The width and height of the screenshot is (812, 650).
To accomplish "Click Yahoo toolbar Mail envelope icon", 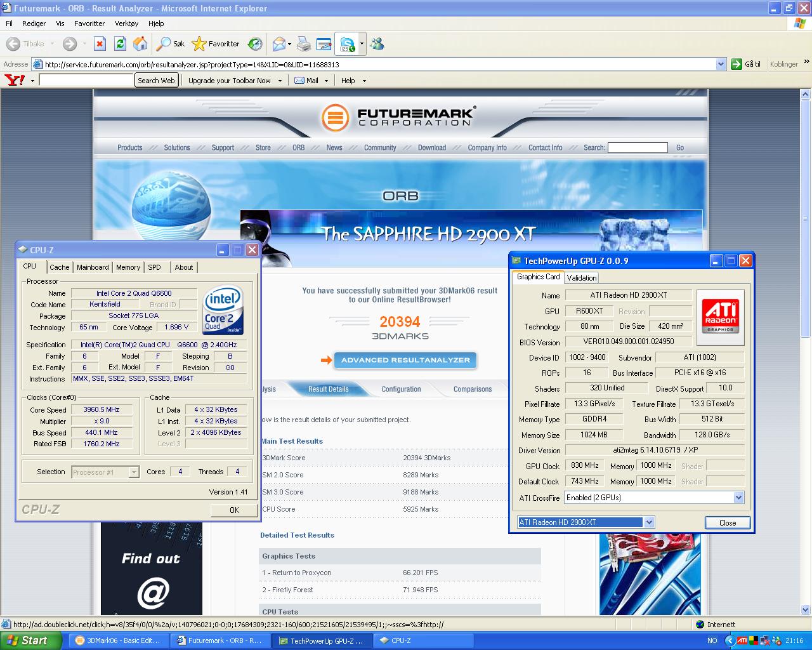I will (299, 81).
